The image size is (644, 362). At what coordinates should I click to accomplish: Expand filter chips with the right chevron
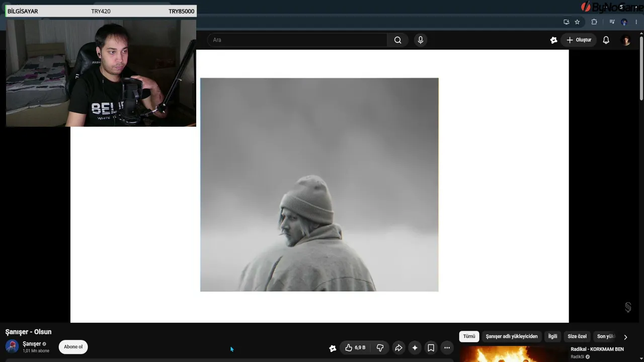tap(625, 337)
